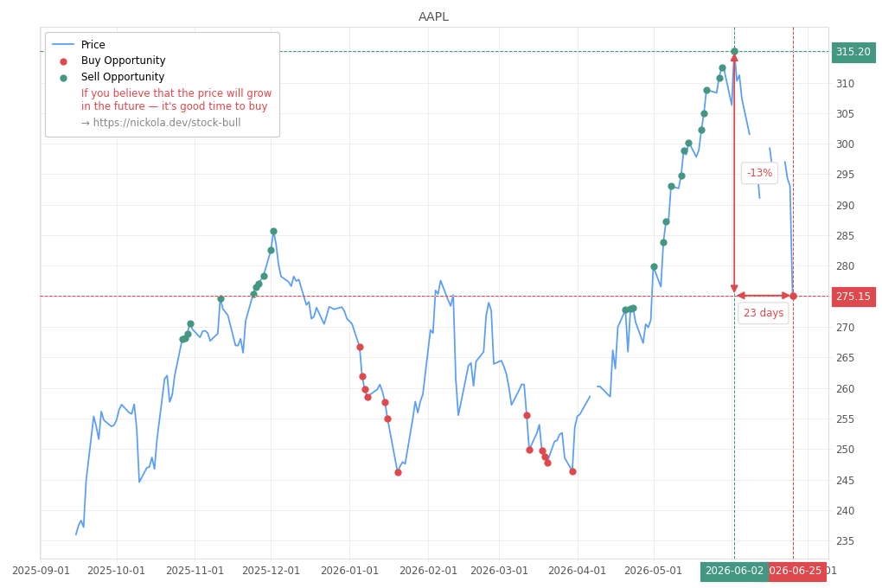Click the 2025-11-01 axis label
Screen dimensions: 882x588
(x=195, y=571)
